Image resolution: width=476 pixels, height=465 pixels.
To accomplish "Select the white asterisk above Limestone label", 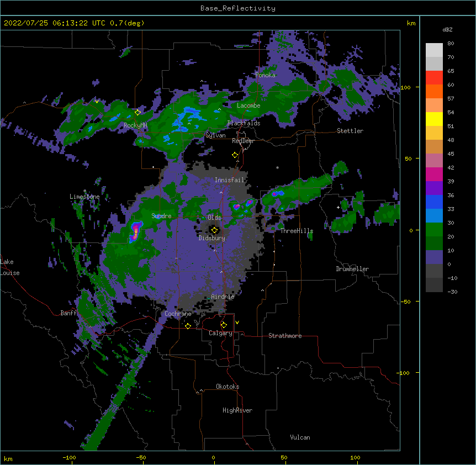I will (84, 191).
